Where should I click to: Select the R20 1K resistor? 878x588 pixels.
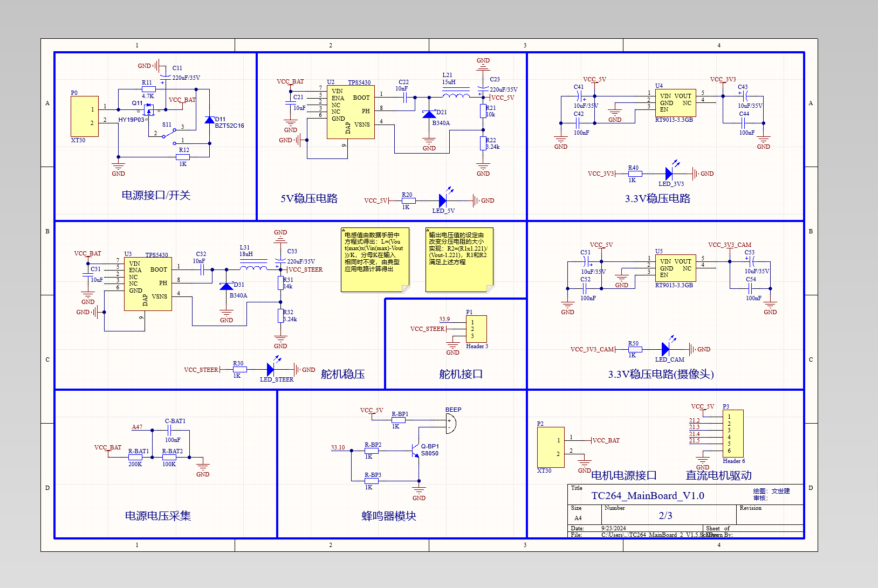pyautogui.click(x=409, y=200)
